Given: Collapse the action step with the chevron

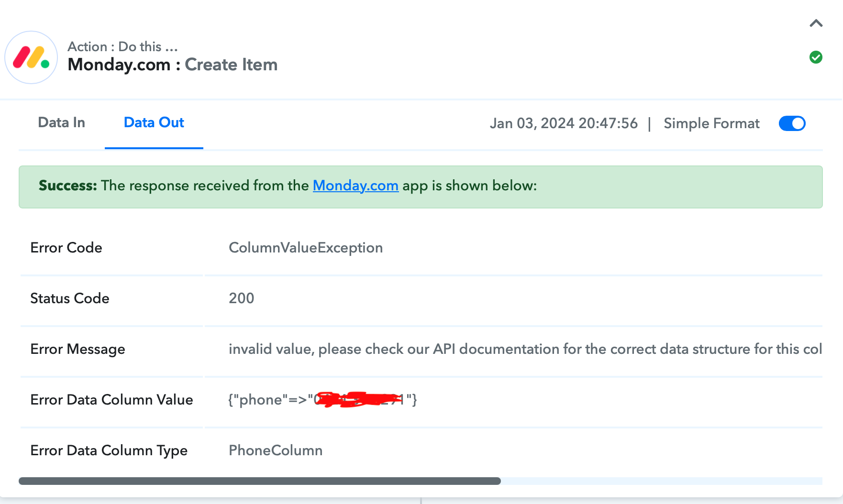Looking at the screenshot, I should click(816, 23).
